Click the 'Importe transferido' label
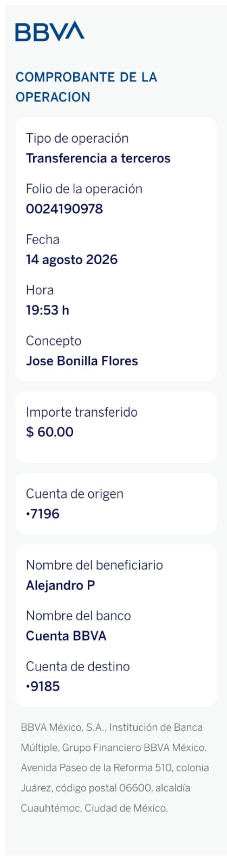The width and height of the screenshot is (227, 868). 82,412
